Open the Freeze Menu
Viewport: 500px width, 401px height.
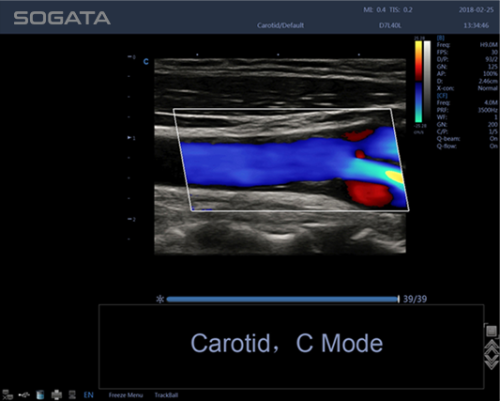click(126, 395)
